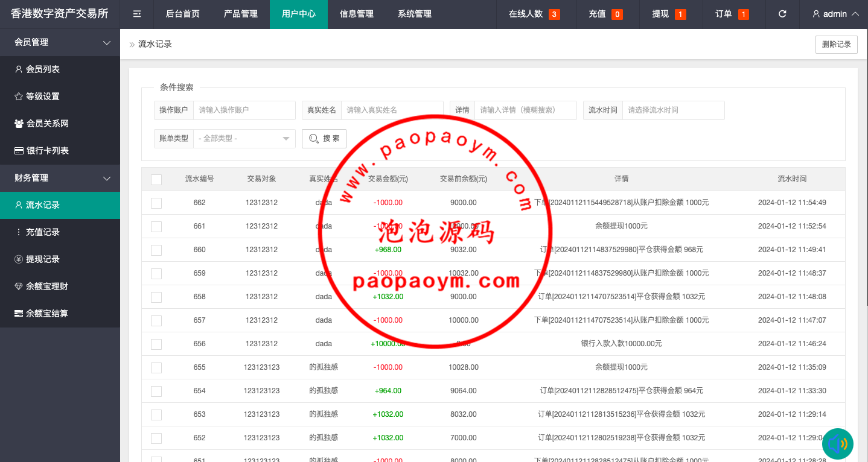The width and height of the screenshot is (868, 462).
Task: Check the box for record 661
Action: pos(156,226)
